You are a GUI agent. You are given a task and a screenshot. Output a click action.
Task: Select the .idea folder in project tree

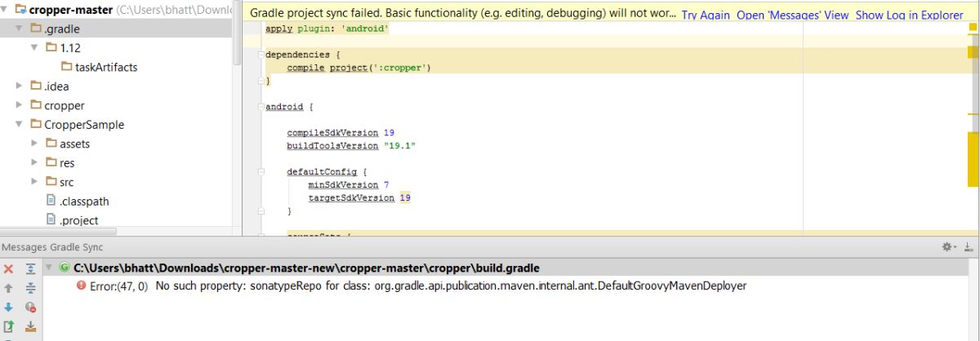(x=56, y=86)
